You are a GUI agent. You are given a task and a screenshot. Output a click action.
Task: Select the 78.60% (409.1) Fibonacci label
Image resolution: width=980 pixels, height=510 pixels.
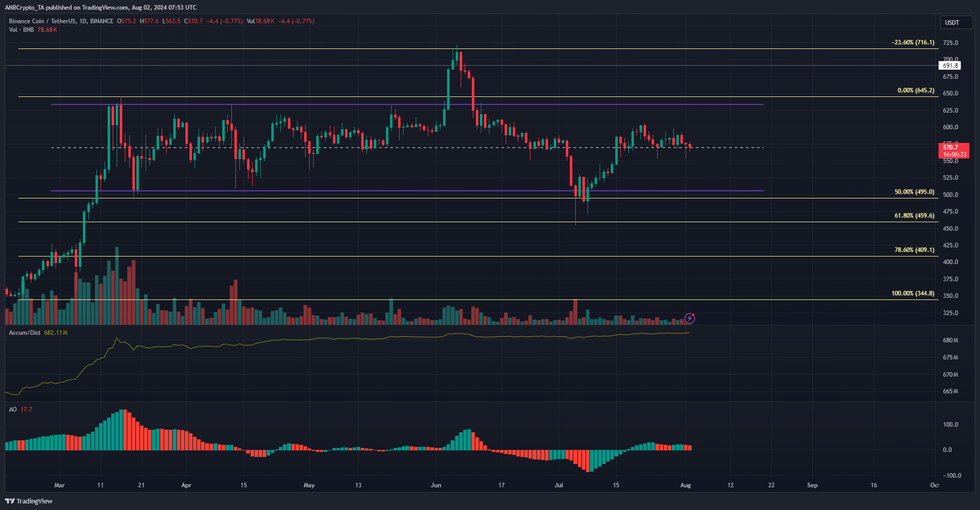914,250
